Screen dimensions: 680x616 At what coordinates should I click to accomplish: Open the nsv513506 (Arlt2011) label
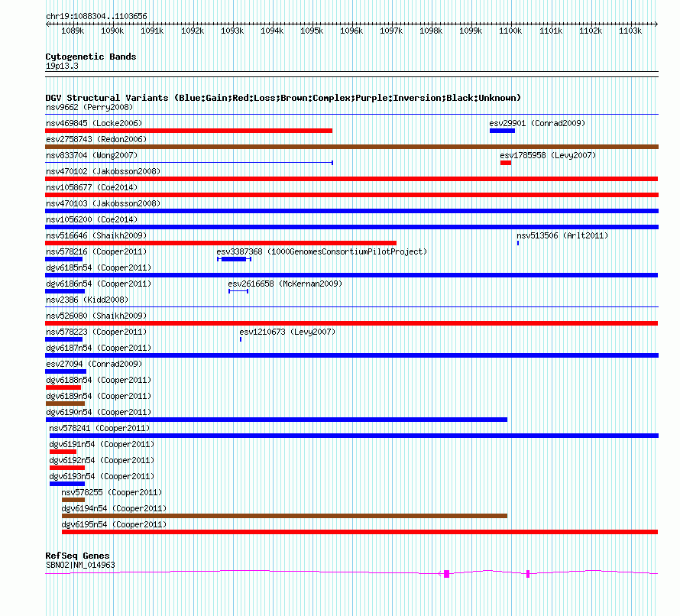click(562, 235)
